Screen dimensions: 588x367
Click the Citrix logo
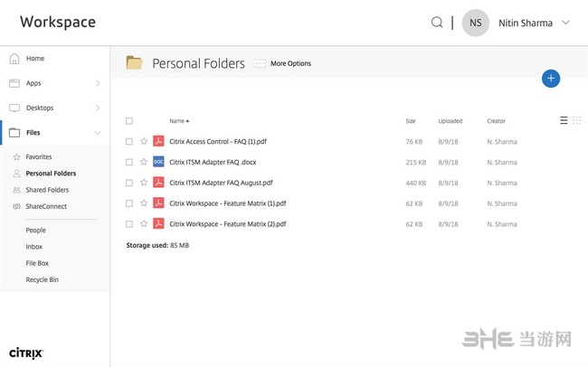[x=26, y=353]
